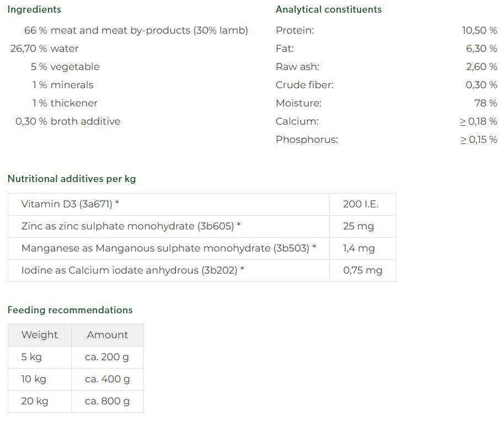Select the Zinc sulphate monohydrate row
The image size is (504, 422).
coord(202,226)
